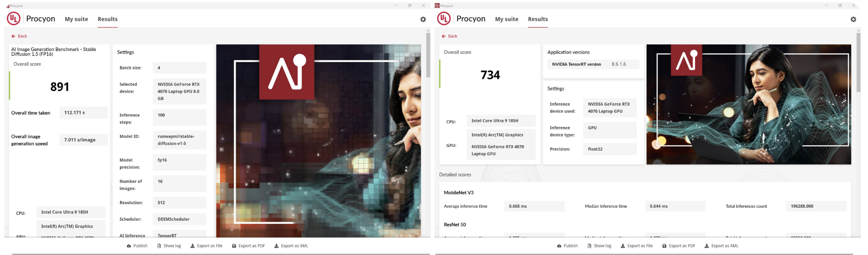868x255 pixels.
Task: Click overall time taken 112.171 s
Action: [x=83, y=113]
